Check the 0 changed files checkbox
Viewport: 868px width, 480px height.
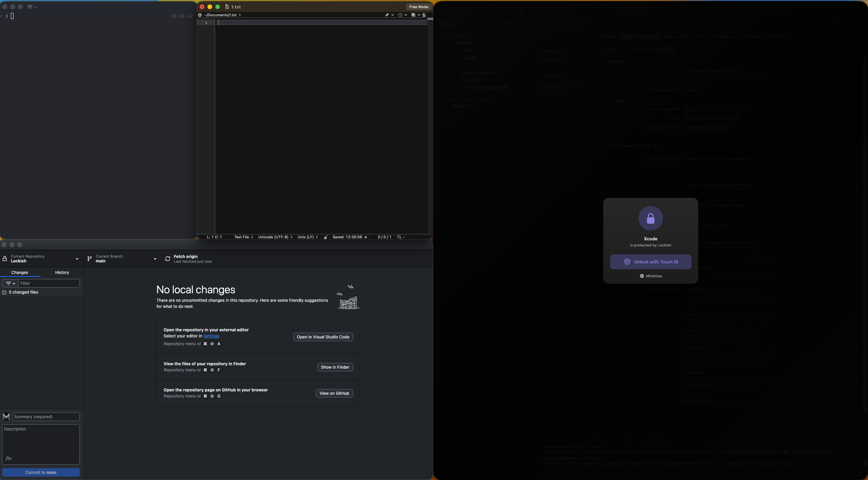coord(4,292)
